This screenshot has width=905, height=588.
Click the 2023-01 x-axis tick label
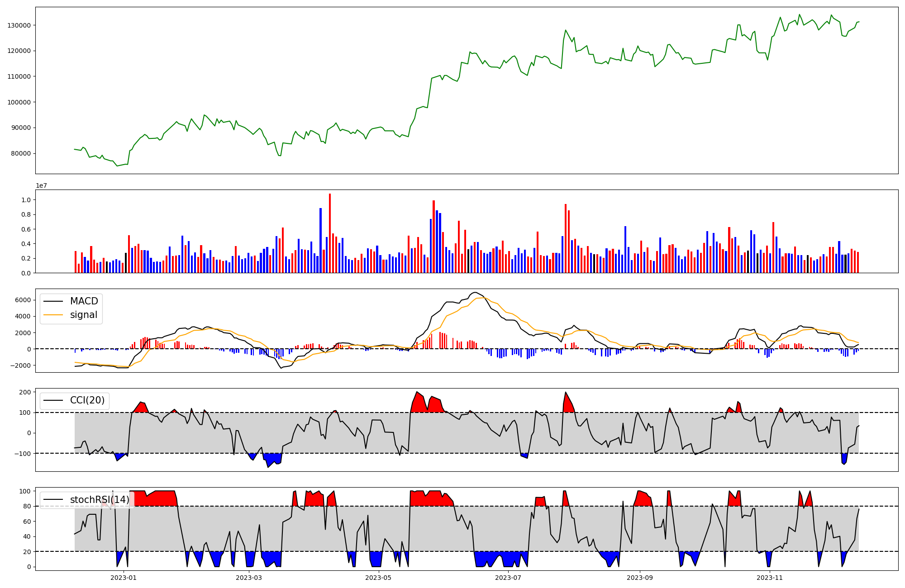123,578
